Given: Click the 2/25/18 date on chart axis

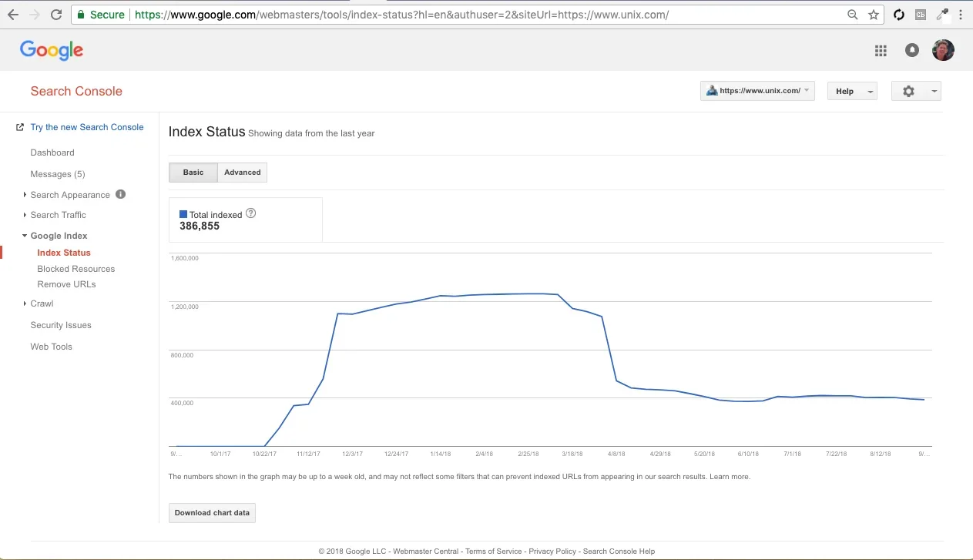Looking at the screenshot, I should coord(528,454).
